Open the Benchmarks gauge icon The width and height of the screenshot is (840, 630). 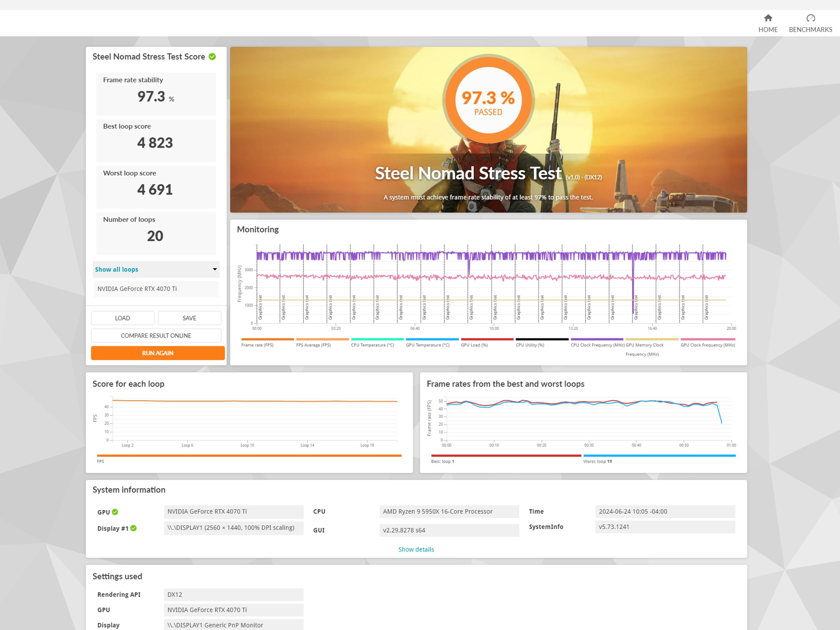[810, 18]
